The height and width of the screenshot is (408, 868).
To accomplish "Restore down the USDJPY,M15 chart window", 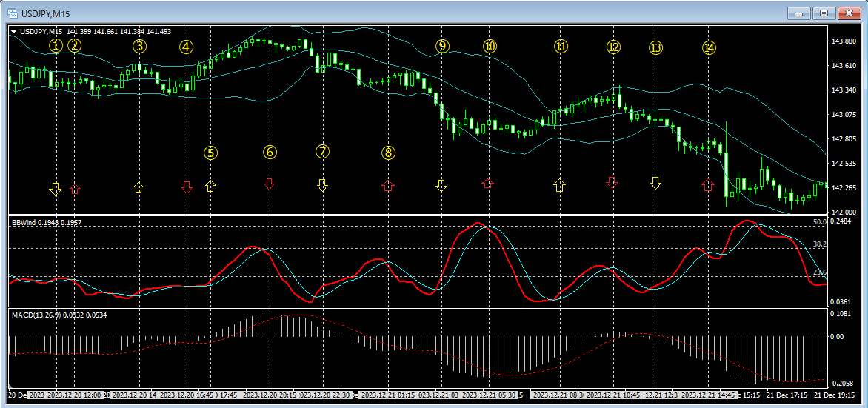I will (825, 13).
